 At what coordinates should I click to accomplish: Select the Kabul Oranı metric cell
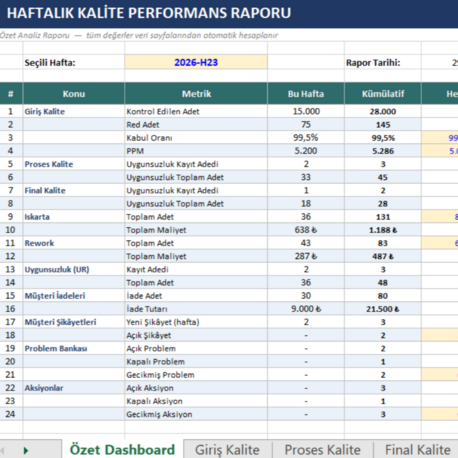196,138
